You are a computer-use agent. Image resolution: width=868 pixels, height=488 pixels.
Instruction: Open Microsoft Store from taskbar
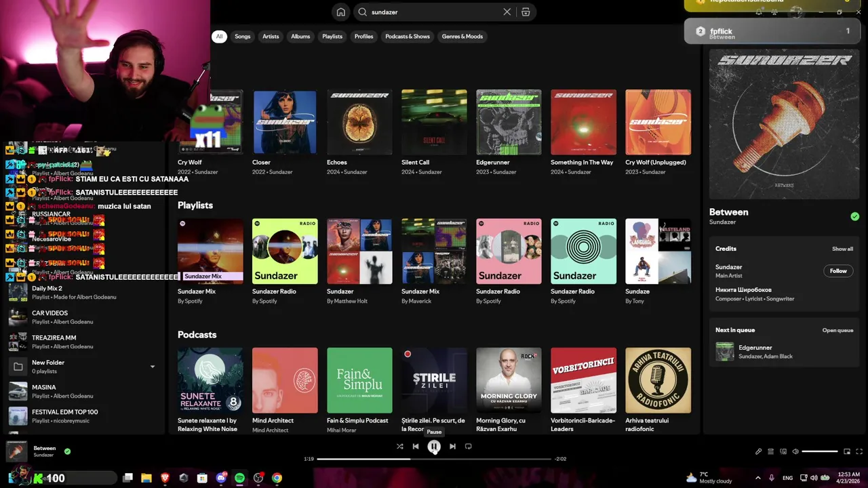pyautogui.click(x=202, y=478)
